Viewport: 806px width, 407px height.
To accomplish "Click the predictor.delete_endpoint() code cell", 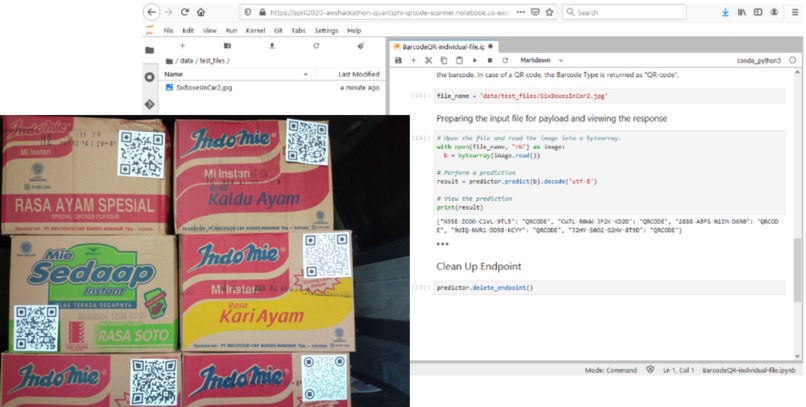I will tap(610, 287).
